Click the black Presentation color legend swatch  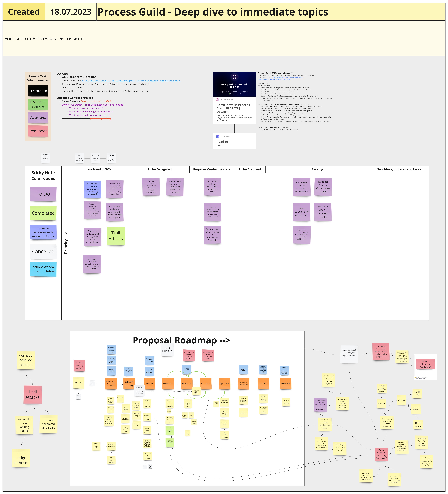(38, 91)
